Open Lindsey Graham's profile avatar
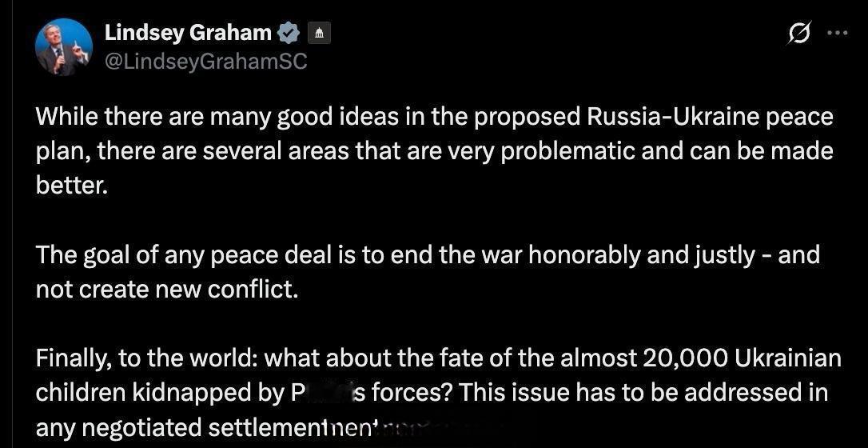 (64, 47)
